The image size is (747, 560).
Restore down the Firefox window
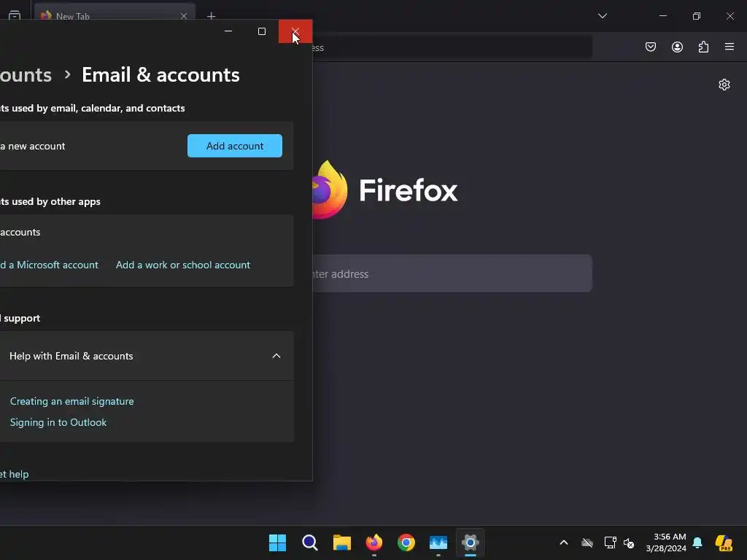697,16
